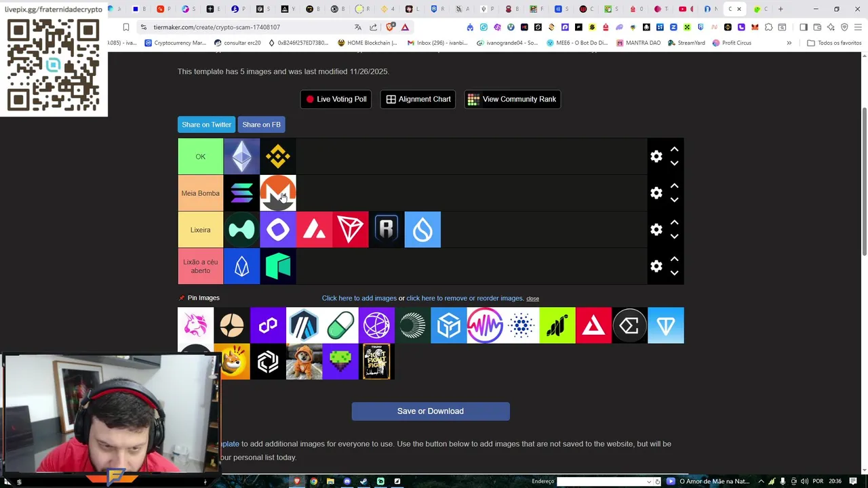868x488 pixels.
Task: Pick the Ethena dark circle logo
Action: pyautogui.click(x=629, y=325)
